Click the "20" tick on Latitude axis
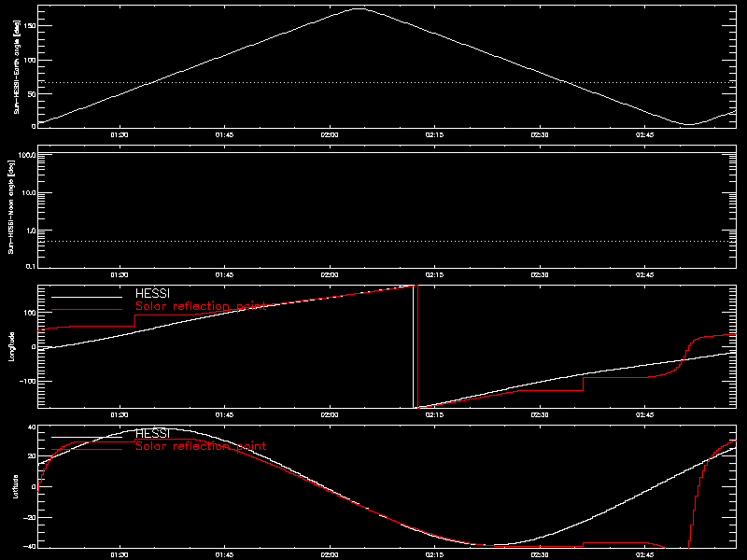 (32, 456)
